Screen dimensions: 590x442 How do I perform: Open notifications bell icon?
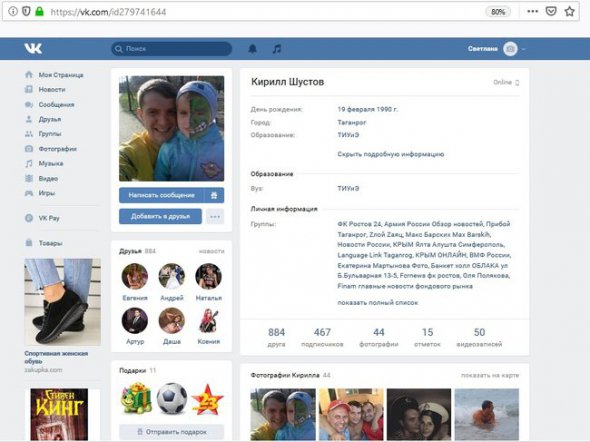coord(252,49)
